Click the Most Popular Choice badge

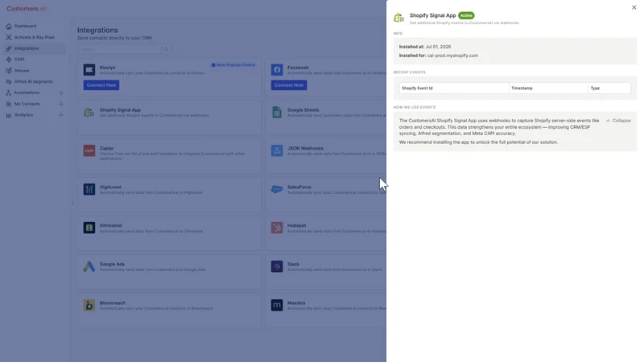click(x=233, y=65)
